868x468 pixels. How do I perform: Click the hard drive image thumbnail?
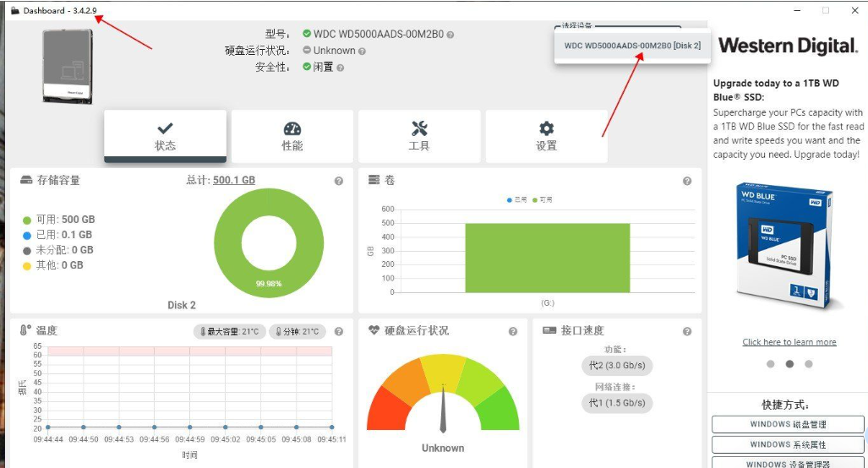tap(68, 67)
